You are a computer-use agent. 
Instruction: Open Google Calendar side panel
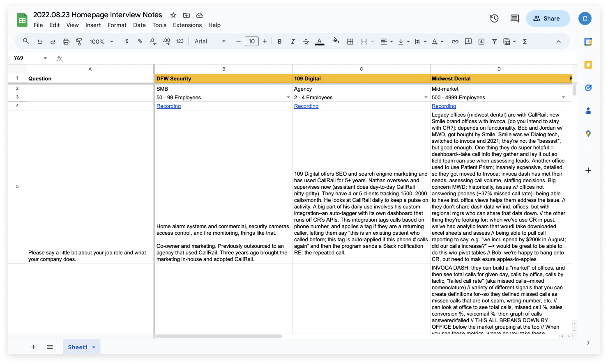588,41
